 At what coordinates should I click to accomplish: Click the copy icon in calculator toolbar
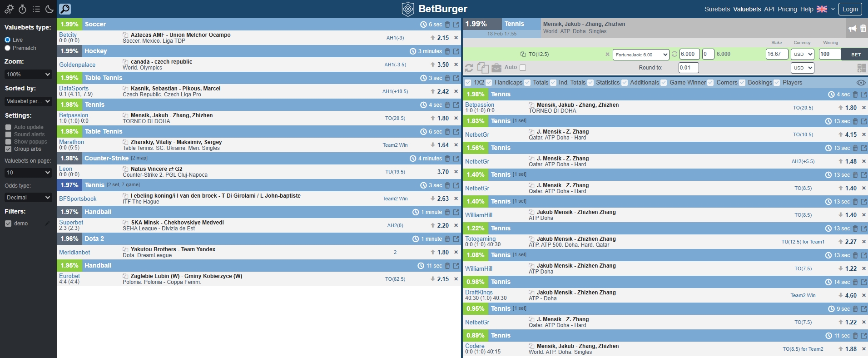coord(483,68)
